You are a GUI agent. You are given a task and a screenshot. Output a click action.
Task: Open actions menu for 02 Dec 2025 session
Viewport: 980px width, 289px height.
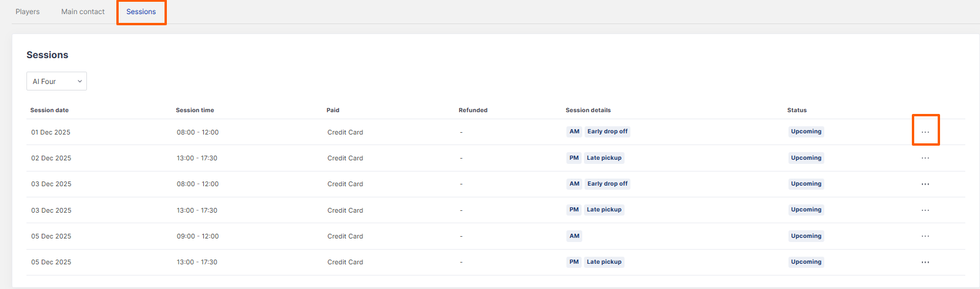click(x=925, y=158)
